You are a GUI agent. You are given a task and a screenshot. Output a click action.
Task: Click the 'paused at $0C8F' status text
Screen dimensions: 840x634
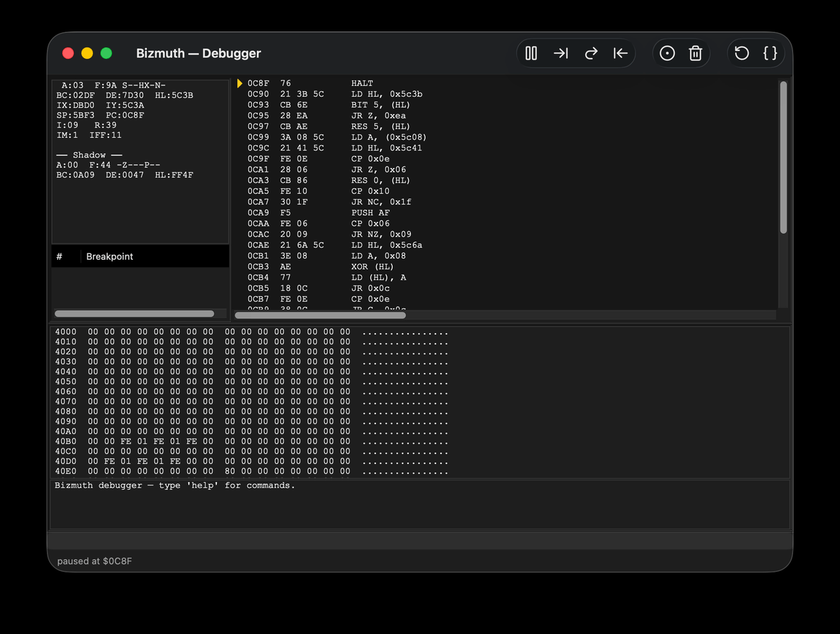tap(94, 561)
